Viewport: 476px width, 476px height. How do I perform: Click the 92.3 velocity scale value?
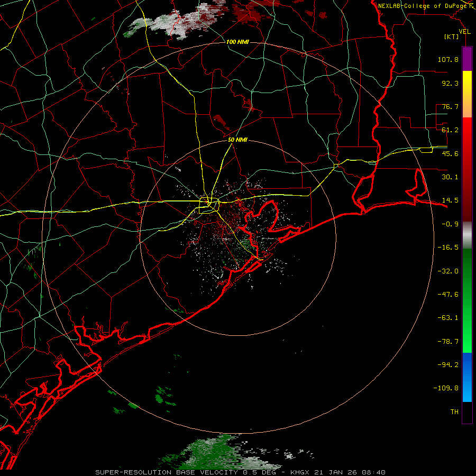[450, 83]
